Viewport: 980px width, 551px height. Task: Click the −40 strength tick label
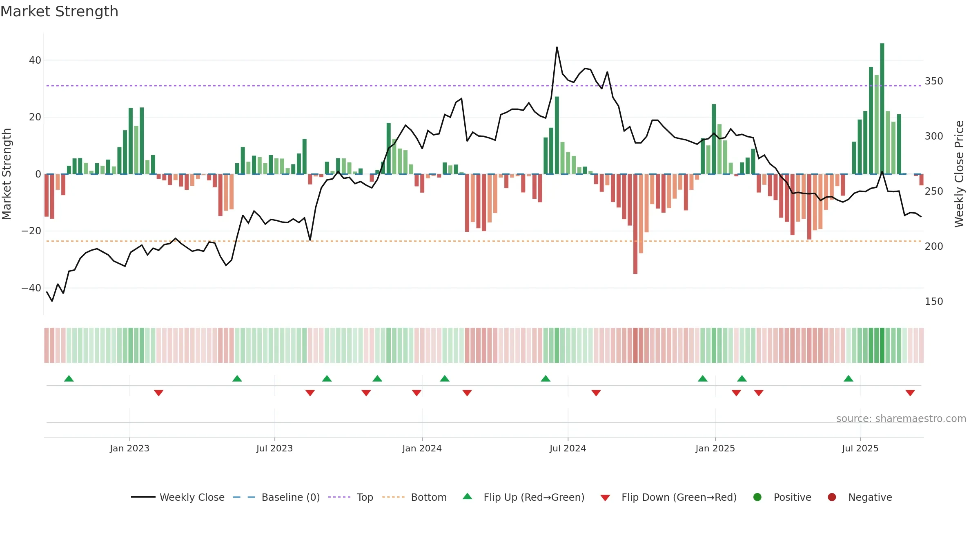[31, 288]
